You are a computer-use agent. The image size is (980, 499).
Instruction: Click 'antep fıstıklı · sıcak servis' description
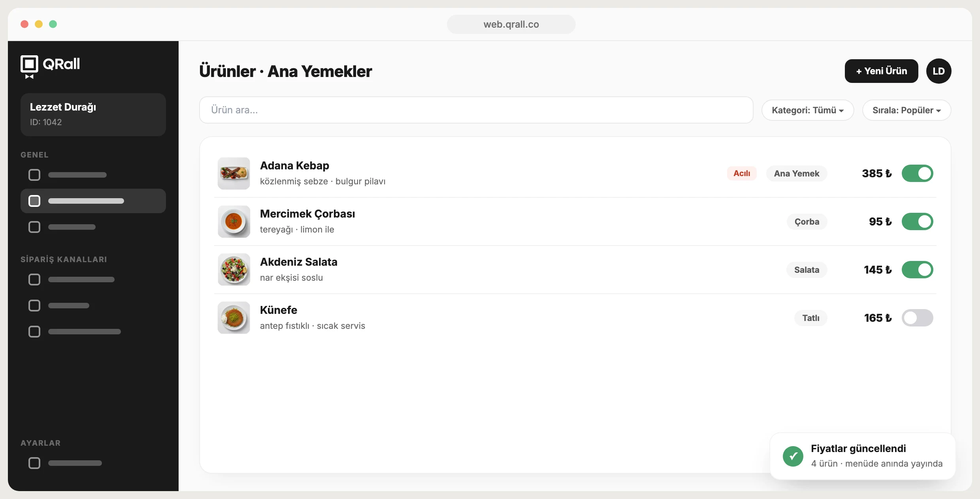tap(312, 326)
